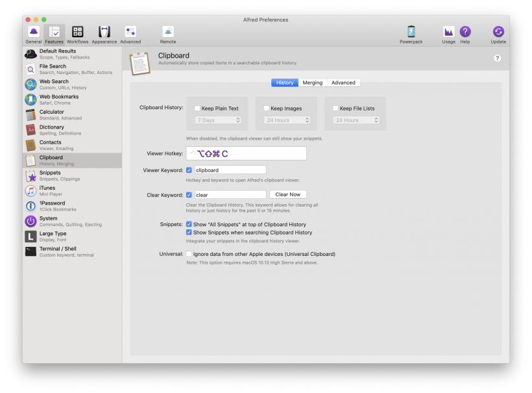Open the 7 Days duration dropdown
532x393 pixels.
[219, 120]
